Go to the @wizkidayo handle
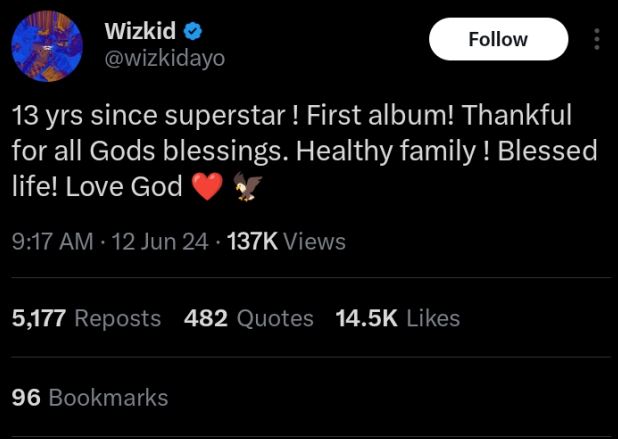Image resolution: width=618 pixels, height=439 pixels. pos(164,58)
